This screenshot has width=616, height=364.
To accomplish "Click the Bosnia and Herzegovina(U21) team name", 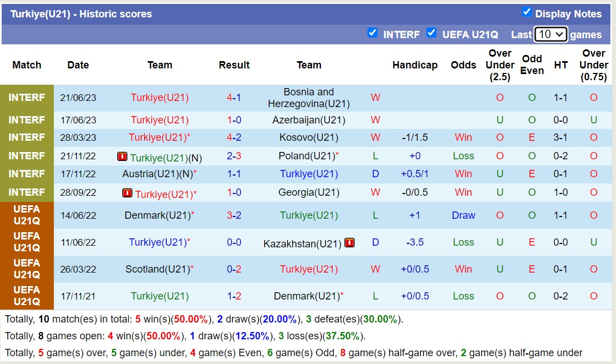I will pos(309,97).
